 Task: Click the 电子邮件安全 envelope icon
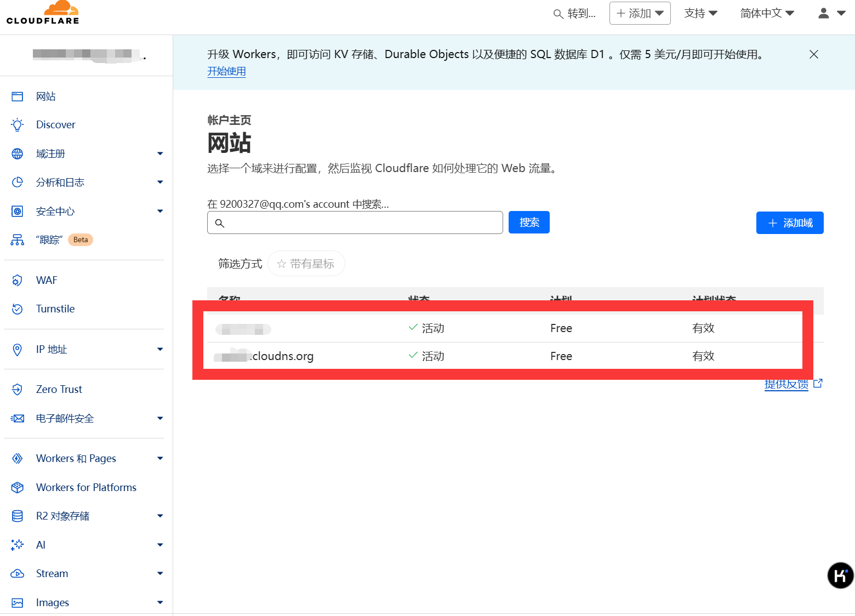pos(18,419)
